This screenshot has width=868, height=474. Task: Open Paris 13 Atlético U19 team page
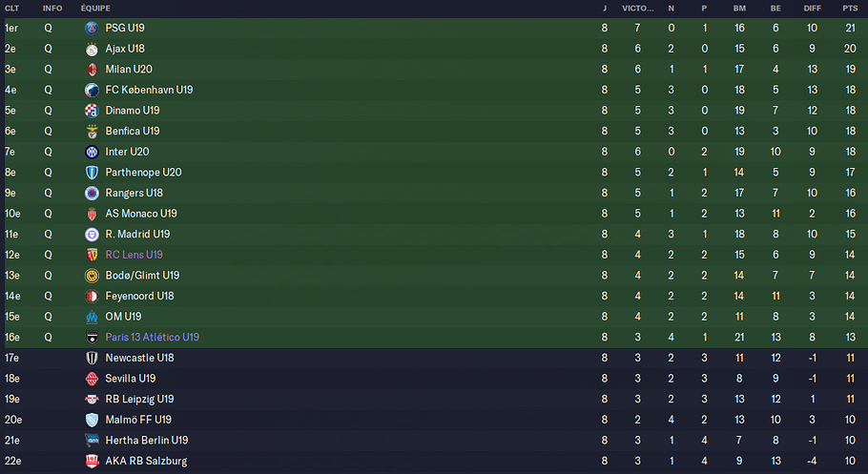(x=153, y=338)
